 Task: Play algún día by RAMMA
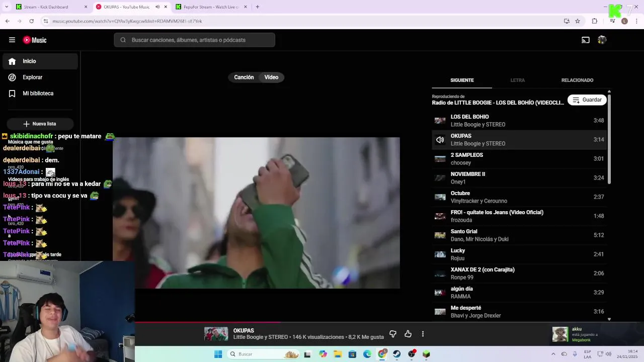[519, 293]
